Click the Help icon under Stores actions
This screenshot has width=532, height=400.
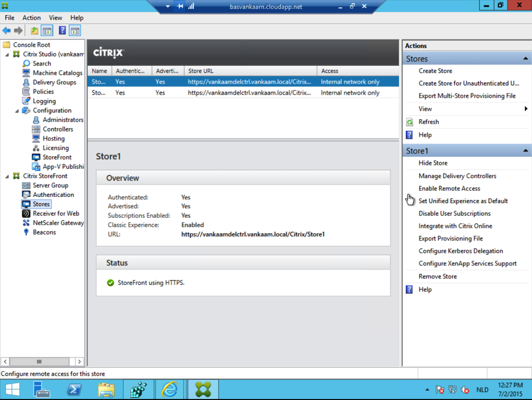pos(409,135)
